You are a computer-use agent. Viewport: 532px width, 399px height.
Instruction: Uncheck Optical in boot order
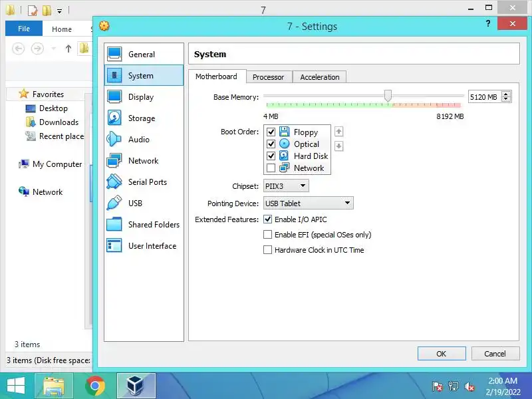click(271, 144)
